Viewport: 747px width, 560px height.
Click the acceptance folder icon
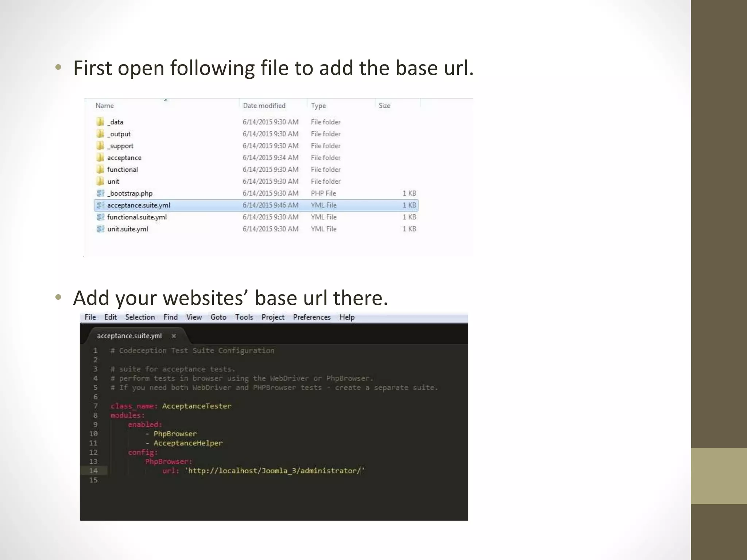click(100, 157)
